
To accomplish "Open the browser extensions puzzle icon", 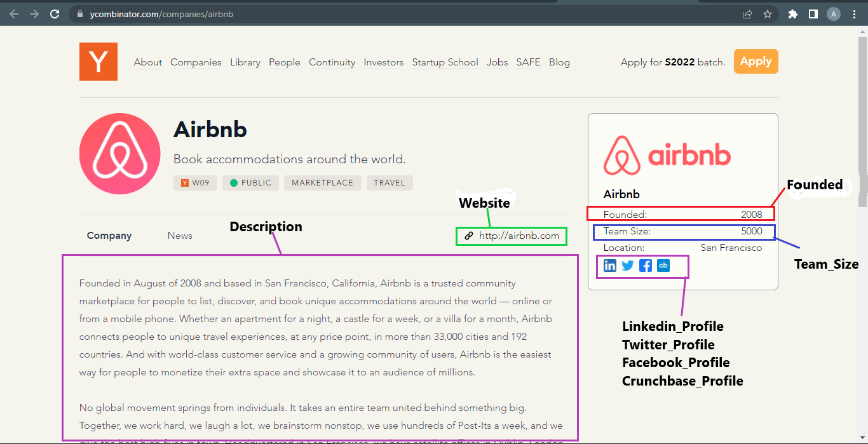I will pyautogui.click(x=792, y=14).
